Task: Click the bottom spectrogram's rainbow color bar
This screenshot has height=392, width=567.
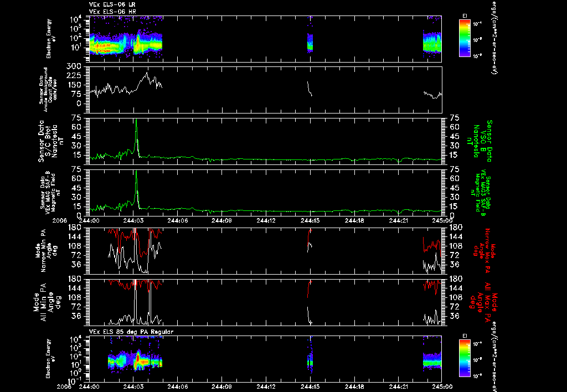Action: [x=465, y=358]
